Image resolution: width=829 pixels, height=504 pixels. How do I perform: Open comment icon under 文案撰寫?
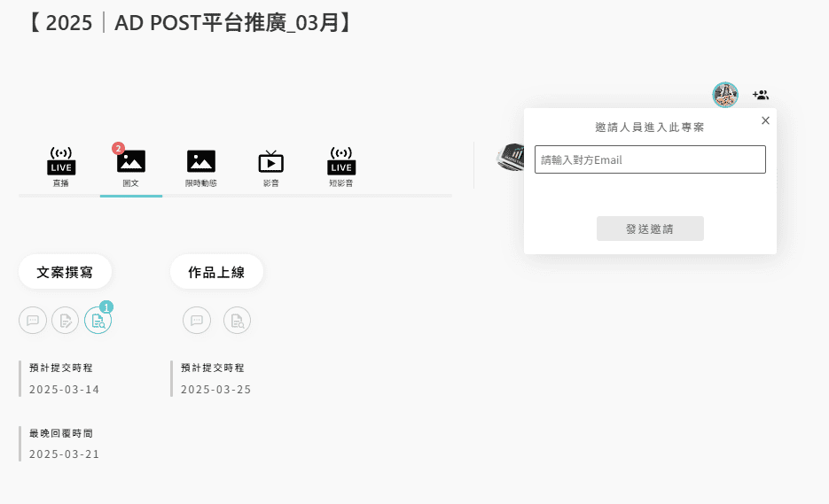tap(33, 321)
